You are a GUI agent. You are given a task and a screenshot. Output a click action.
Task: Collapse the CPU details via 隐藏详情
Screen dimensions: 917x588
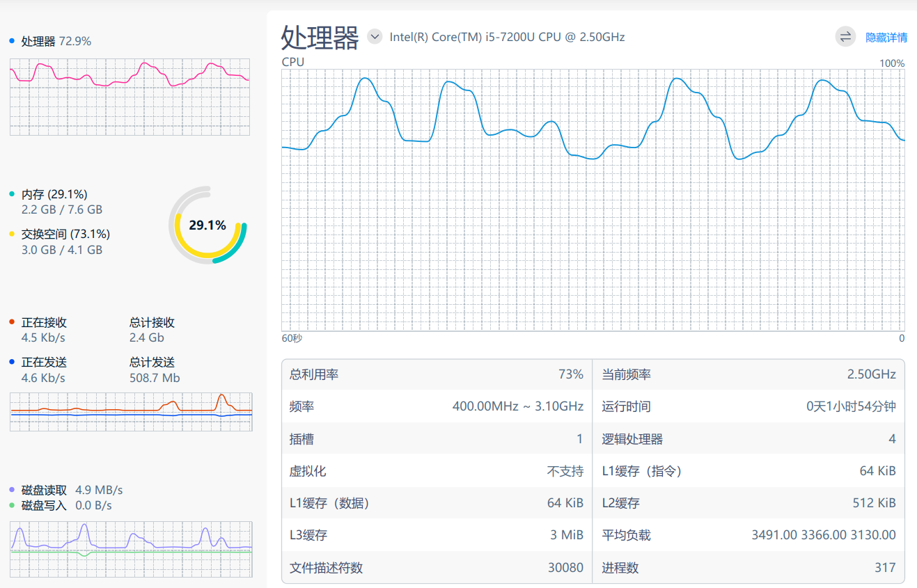887,36
